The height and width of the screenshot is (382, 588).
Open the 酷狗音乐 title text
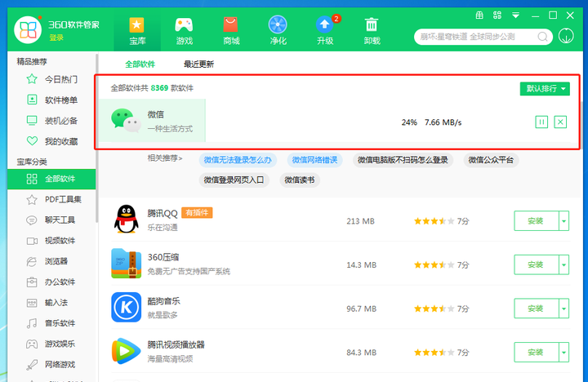pyautogui.click(x=163, y=301)
